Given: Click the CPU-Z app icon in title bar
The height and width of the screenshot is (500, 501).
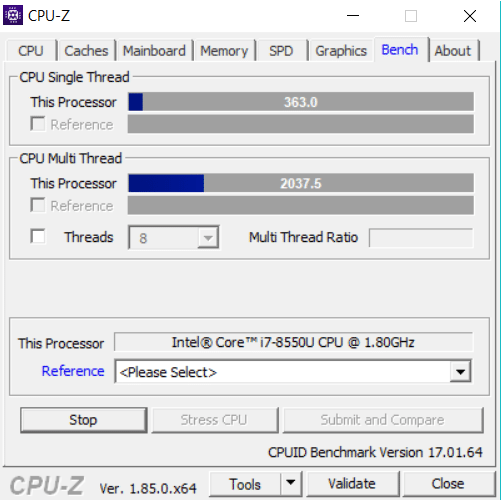Looking at the screenshot, I should point(13,15).
